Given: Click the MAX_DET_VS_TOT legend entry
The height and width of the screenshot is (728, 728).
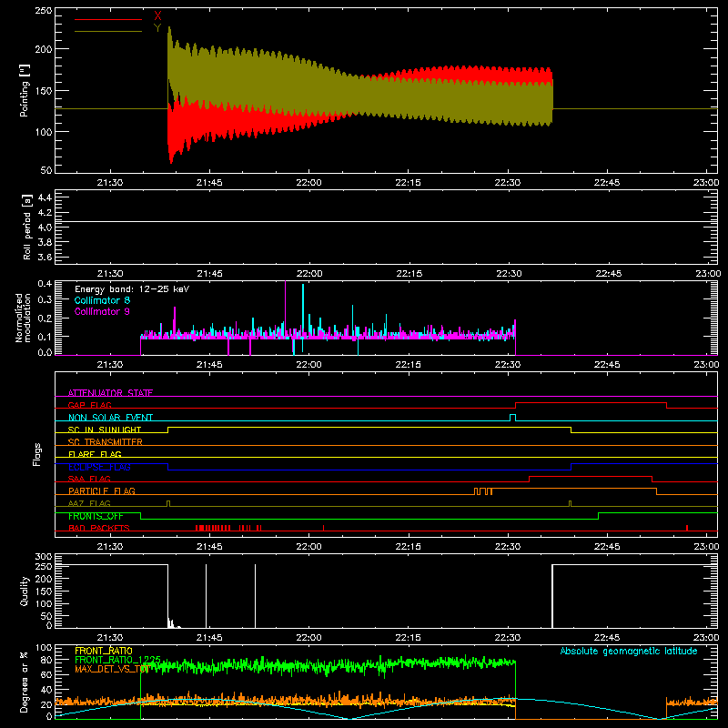Looking at the screenshot, I should point(111,669).
